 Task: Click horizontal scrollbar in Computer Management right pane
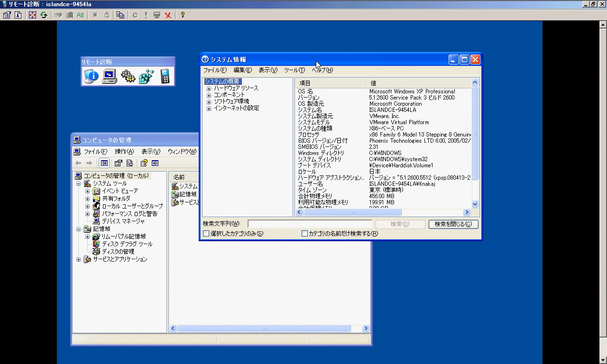(x=264, y=328)
